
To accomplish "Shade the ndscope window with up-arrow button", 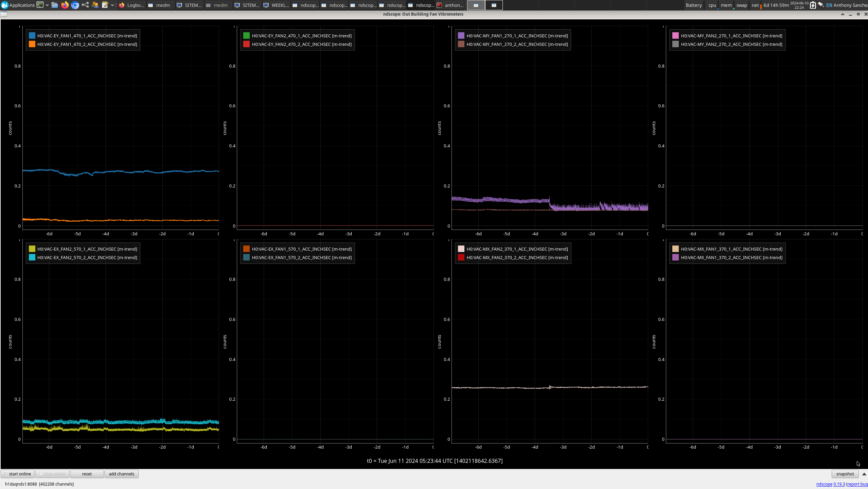I will tap(843, 14).
